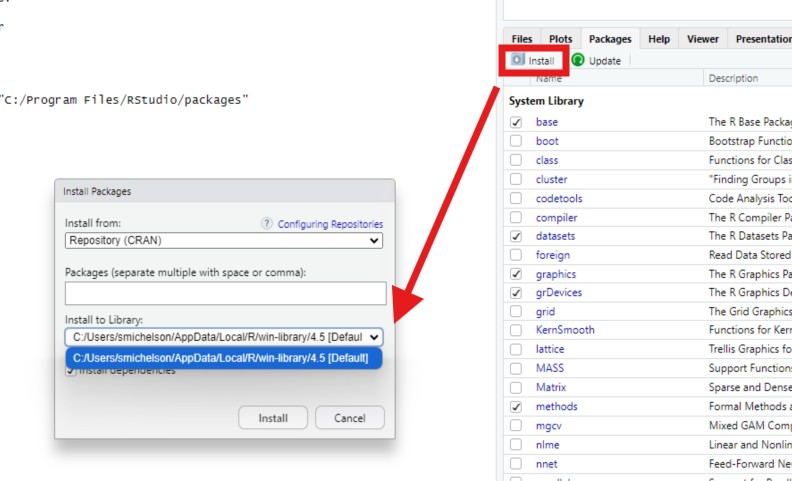Viewport: 792px width, 481px height.
Task: Open the grDevices package link
Action: 559,293
